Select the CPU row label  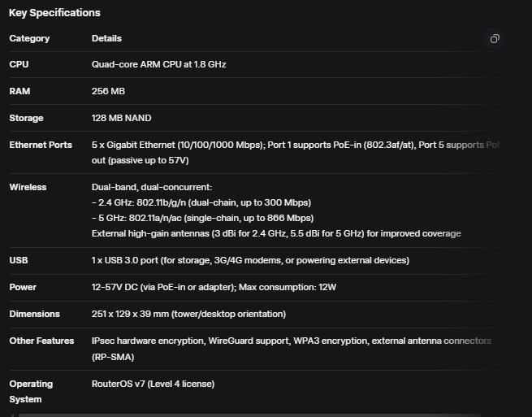19,64
